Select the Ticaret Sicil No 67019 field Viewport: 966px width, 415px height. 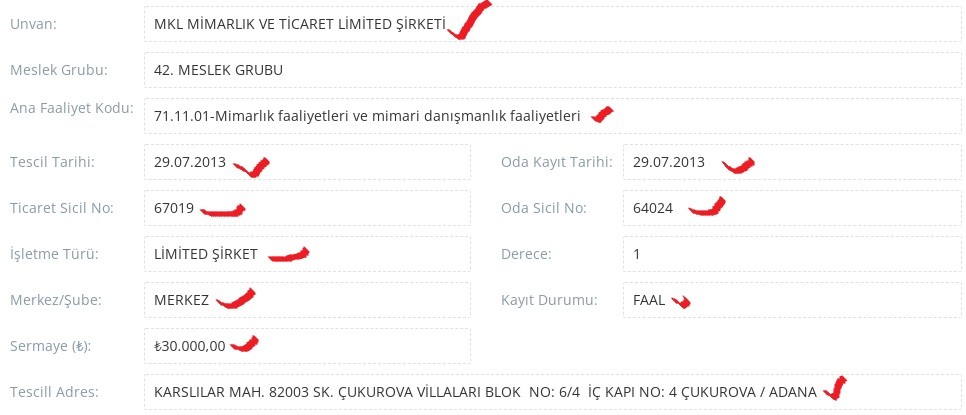coord(307,208)
